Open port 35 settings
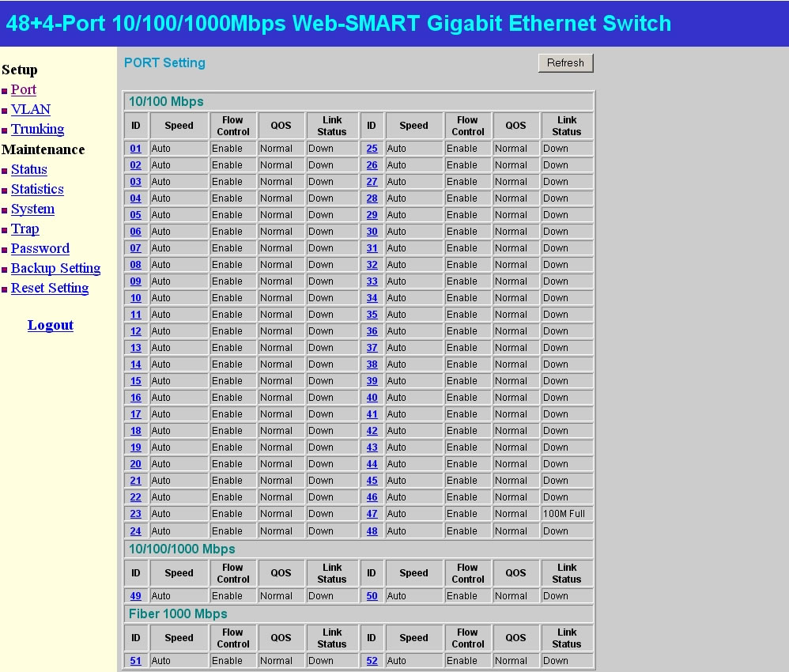The image size is (789, 672). (x=372, y=315)
